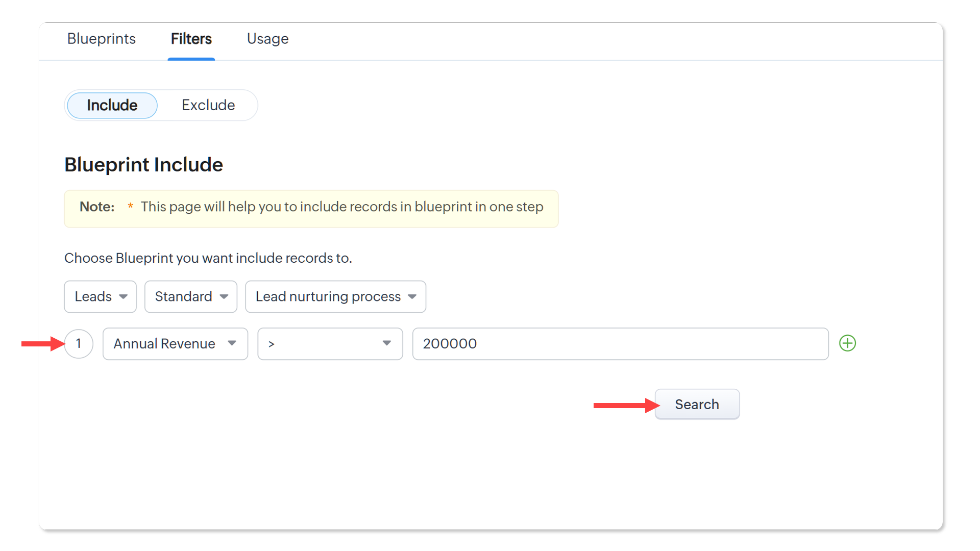This screenshot has width=980, height=551.
Task: Open the Leads module dropdown
Action: coord(94,296)
